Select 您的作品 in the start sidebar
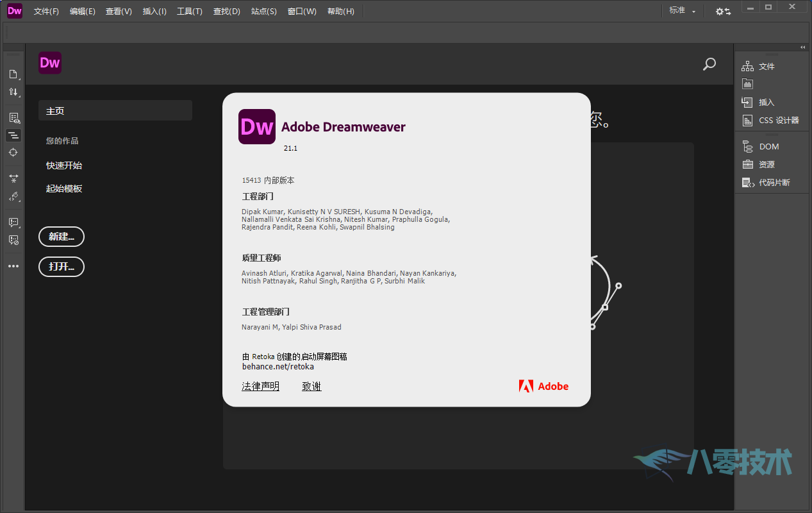The height and width of the screenshot is (513, 812). 62,141
